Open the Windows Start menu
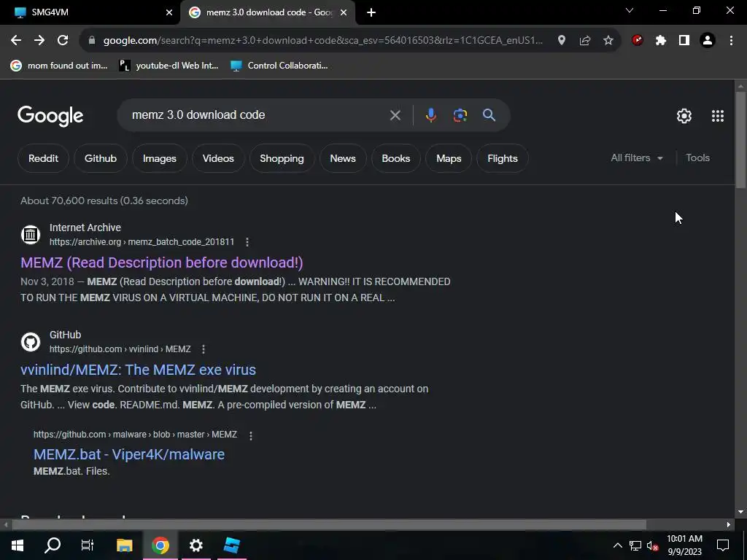This screenshot has width=747, height=560. [x=18, y=545]
